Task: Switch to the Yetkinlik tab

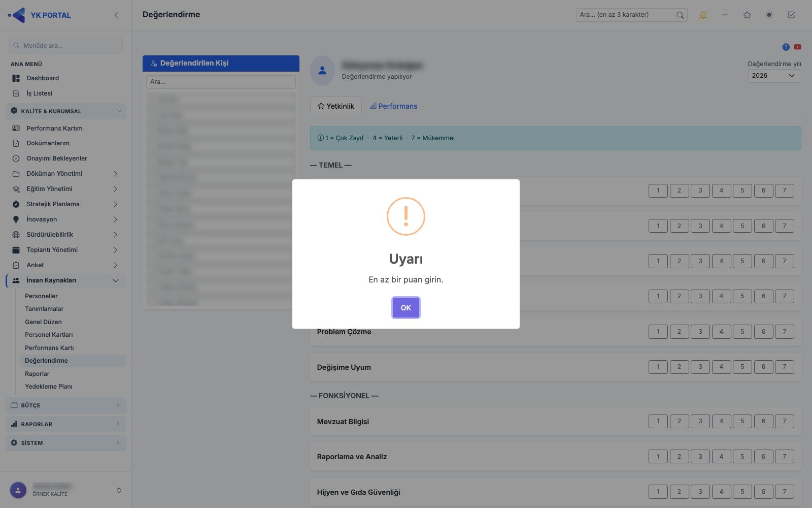Action: pyautogui.click(x=335, y=106)
